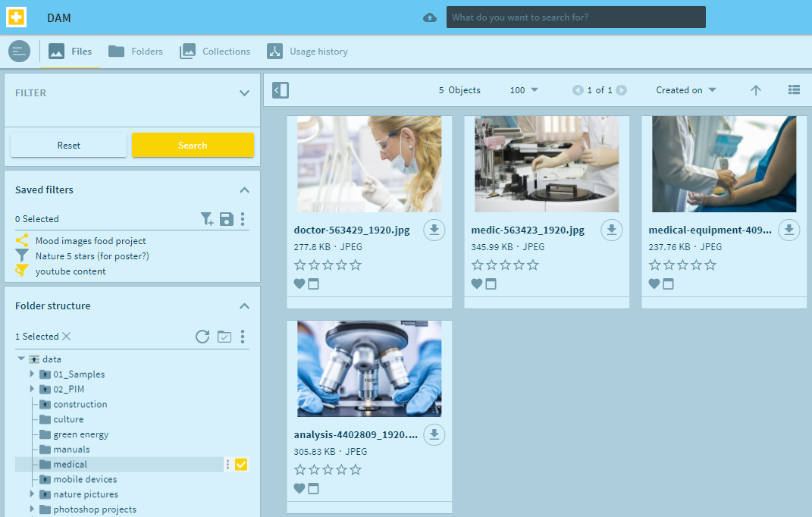Open Saved filters more options menu
Image resolution: width=812 pixels, height=517 pixels.
(x=243, y=219)
